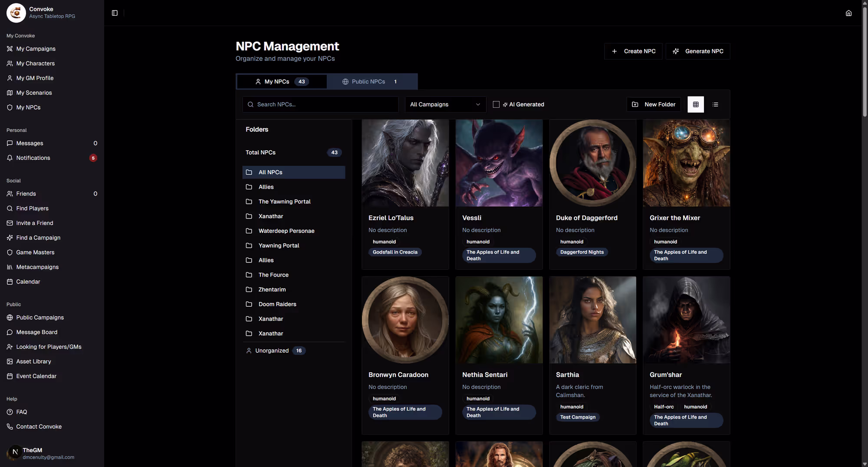This screenshot has height=467, width=868.
Task: Click the Create NPC button
Action: tap(633, 51)
